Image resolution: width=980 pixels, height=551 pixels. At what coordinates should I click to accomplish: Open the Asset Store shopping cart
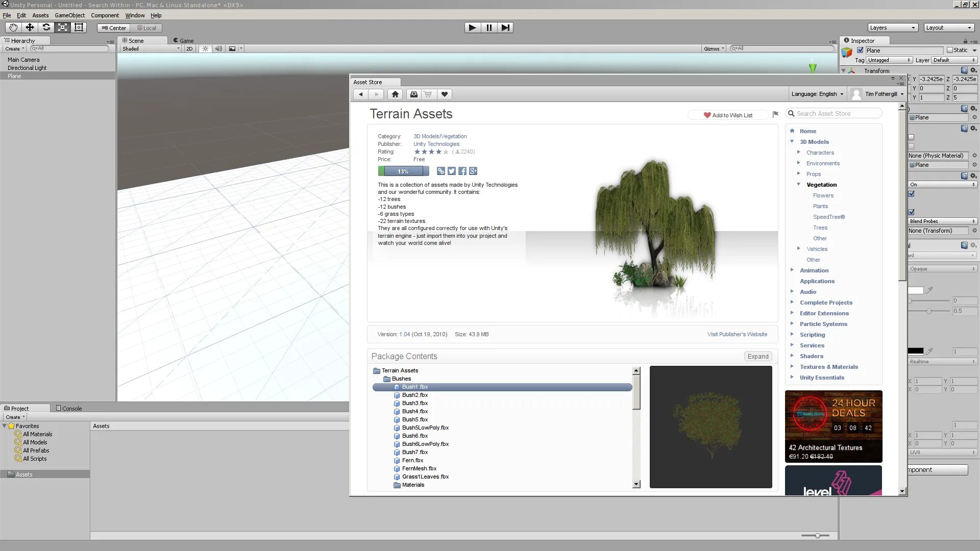click(x=428, y=94)
